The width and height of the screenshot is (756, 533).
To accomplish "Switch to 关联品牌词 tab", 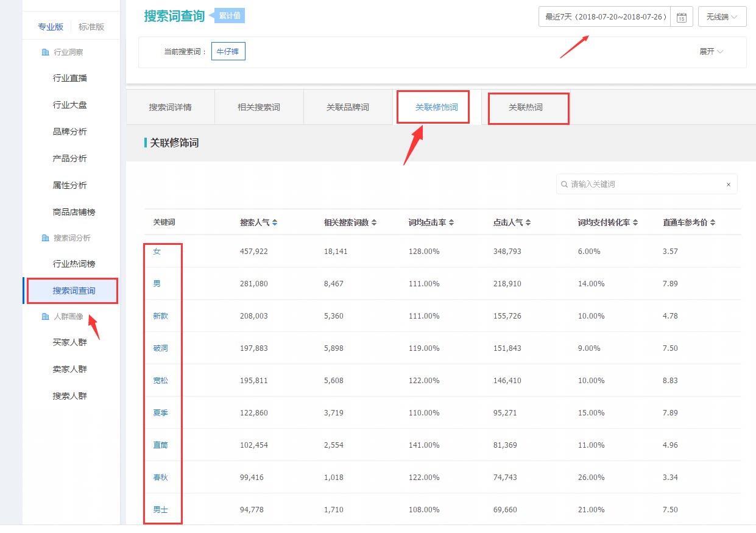I will (x=348, y=107).
